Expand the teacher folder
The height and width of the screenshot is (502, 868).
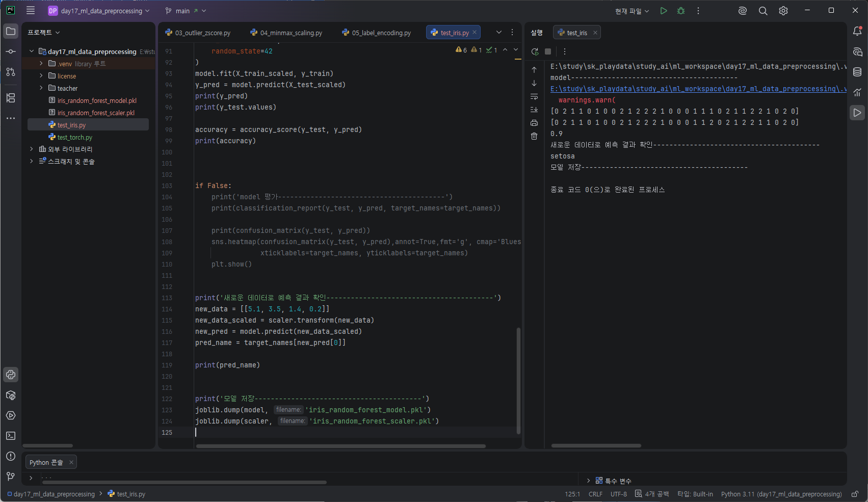tap(41, 88)
